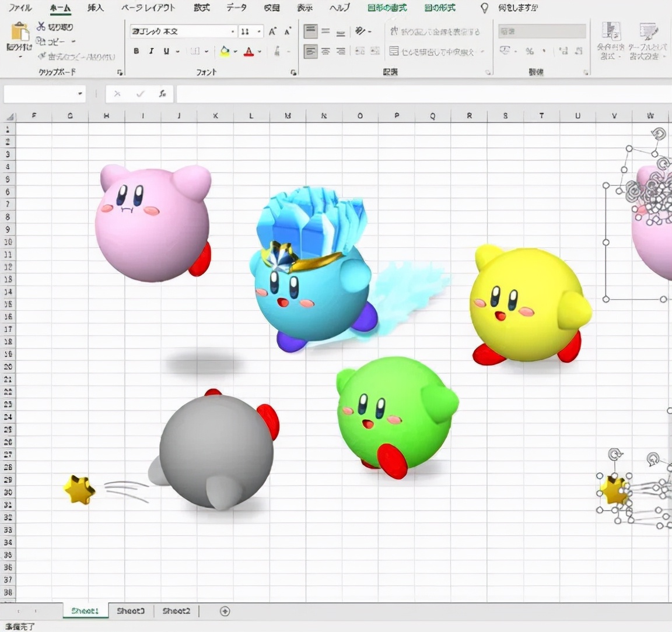Click the fill color bucket icon

225,51
